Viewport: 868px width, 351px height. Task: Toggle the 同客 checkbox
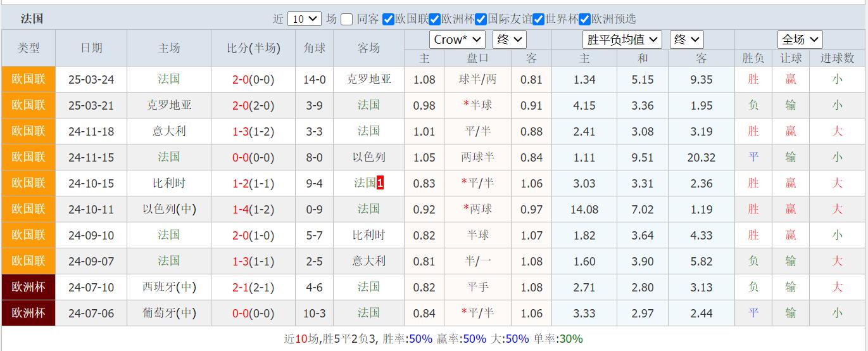[346, 19]
